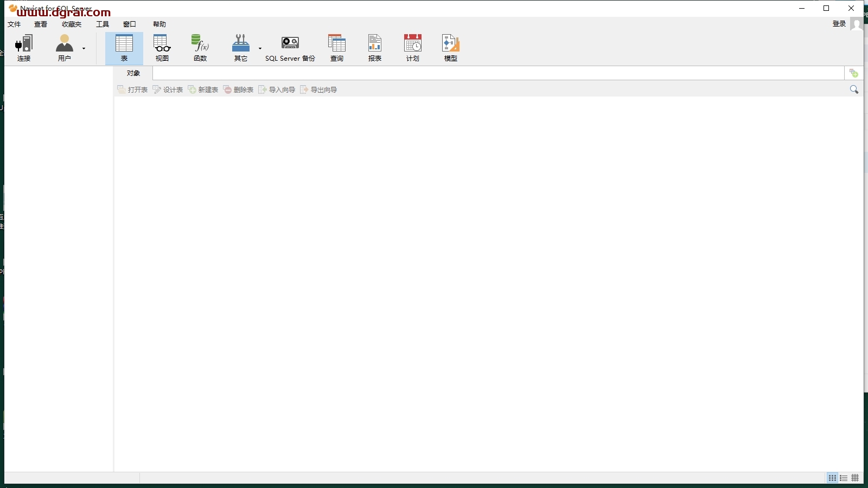Open the 视图 (View) toolbar icon
Screen dimensions: 868x488
[162, 48]
